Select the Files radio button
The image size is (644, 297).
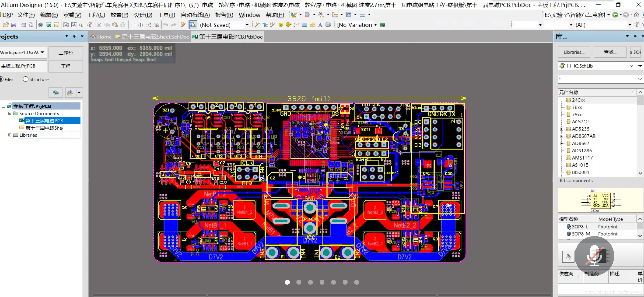(1, 79)
